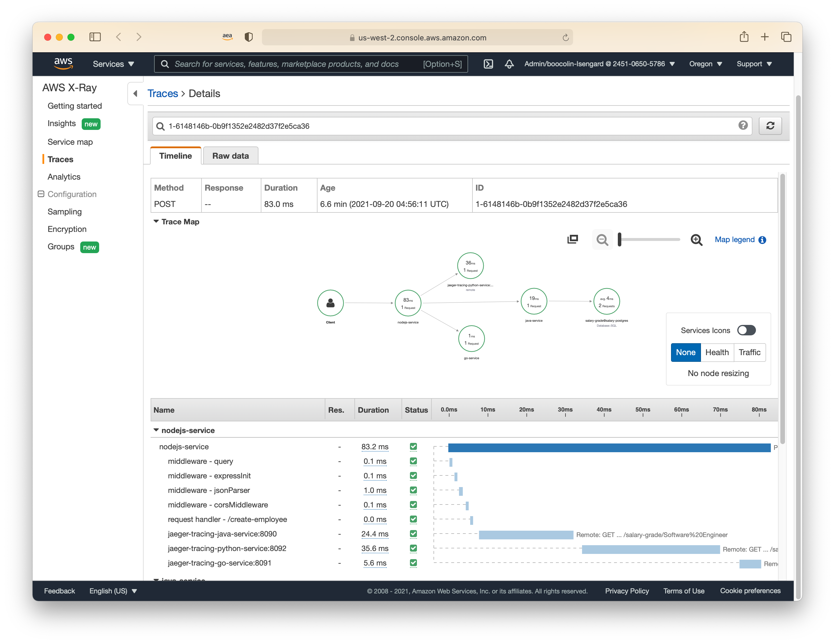Image resolution: width=835 pixels, height=644 pixels.
Task: Zoom in the trace map
Action: pyautogui.click(x=696, y=240)
